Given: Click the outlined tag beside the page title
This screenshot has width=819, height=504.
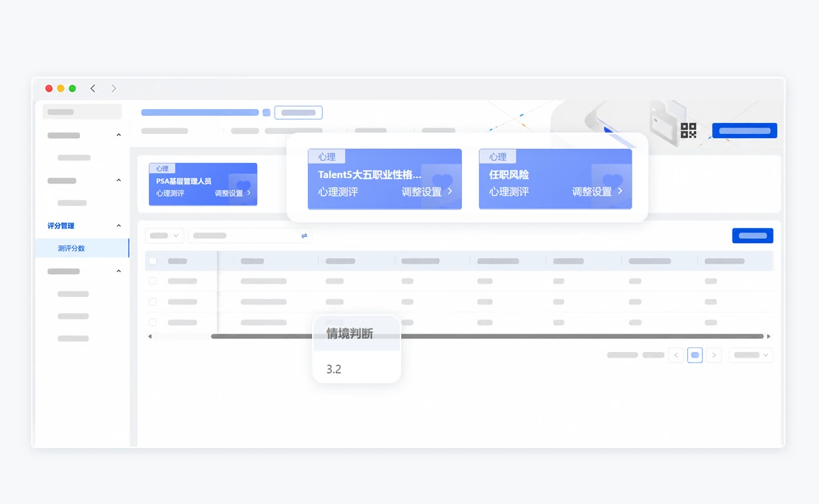Looking at the screenshot, I should pyautogui.click(x=298, y=113).
